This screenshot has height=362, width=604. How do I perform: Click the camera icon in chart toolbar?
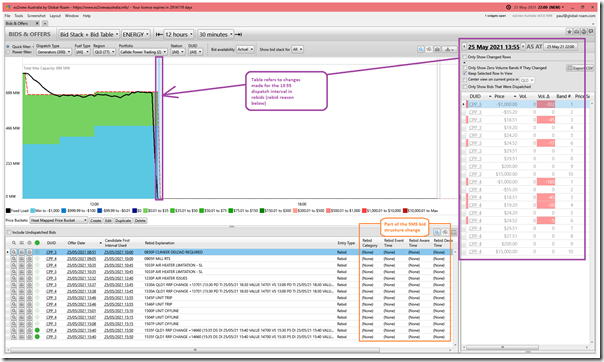point(437,49)
